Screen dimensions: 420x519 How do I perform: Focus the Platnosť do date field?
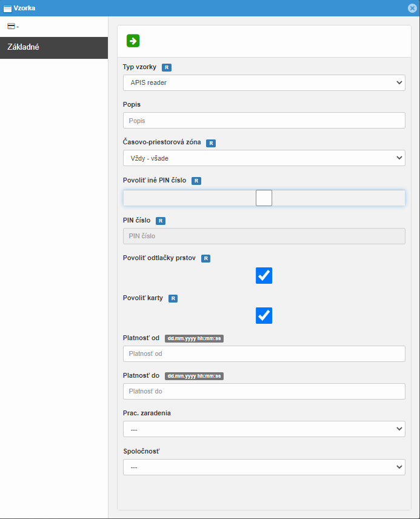point(264,391)
